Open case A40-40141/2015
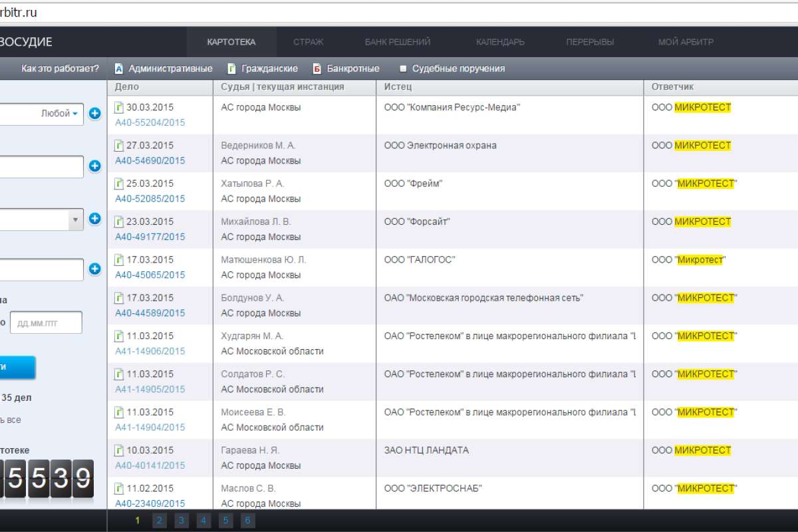 tap(150, 465)
